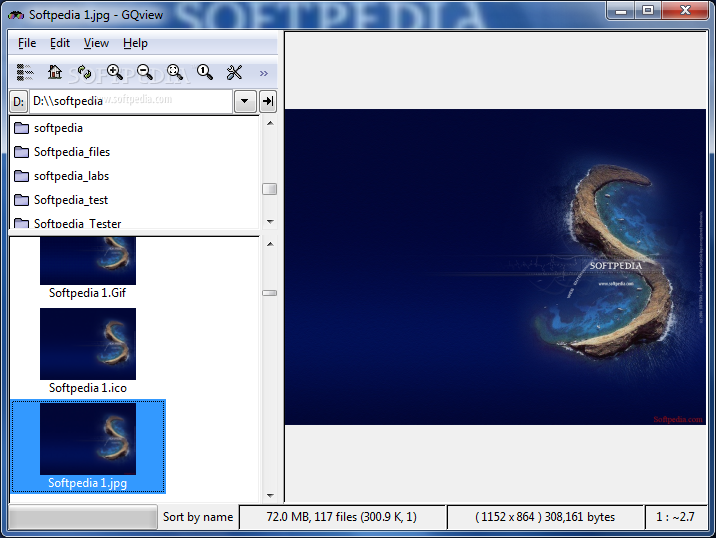Open the View menu
Screen dimensions: 716x538
(x=96, y=43)
